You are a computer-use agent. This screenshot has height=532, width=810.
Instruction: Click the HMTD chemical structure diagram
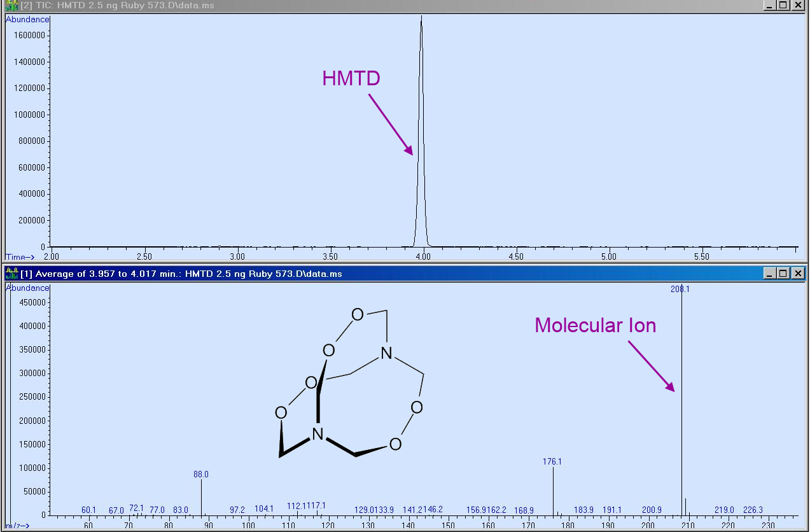pyautogui.click(x=350, y=382)
